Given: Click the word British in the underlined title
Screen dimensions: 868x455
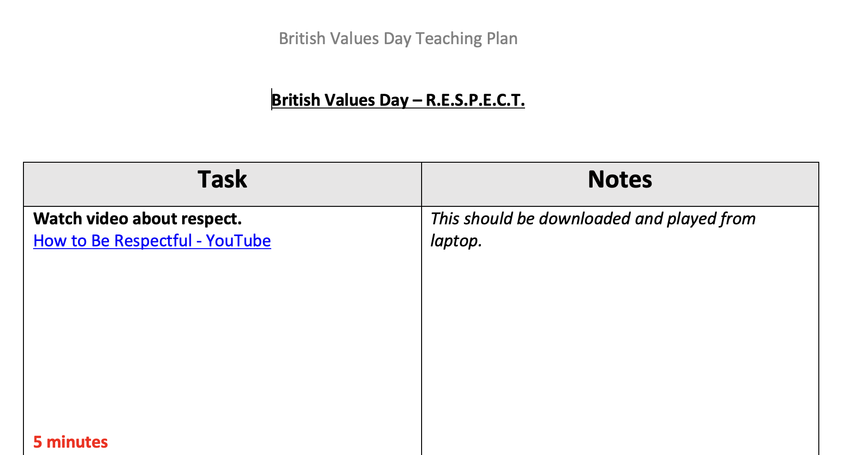Looking at the screenshot, I should pos(296,100).
